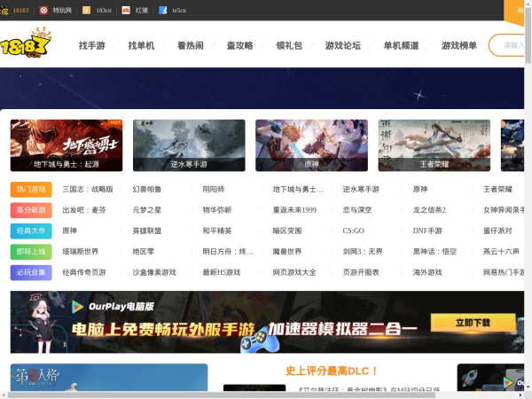Open 第5人格 featured banner

(109, 378)
